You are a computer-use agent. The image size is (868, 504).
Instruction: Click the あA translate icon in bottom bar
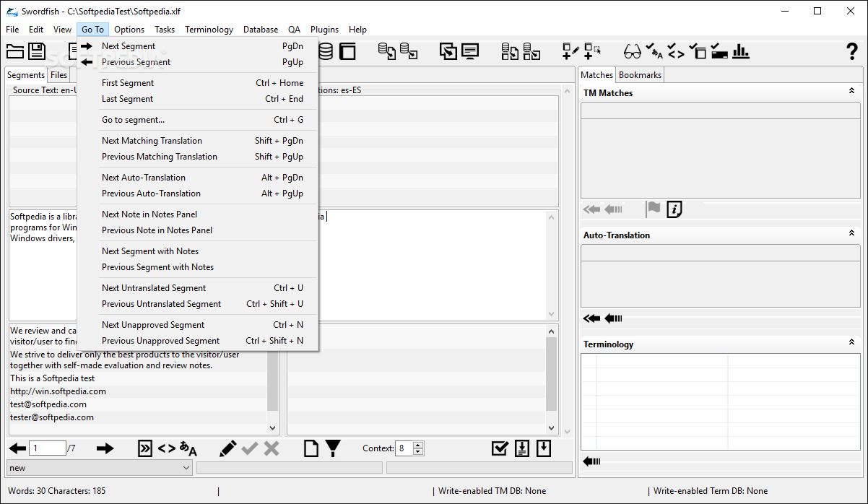[x=188, y=448]
